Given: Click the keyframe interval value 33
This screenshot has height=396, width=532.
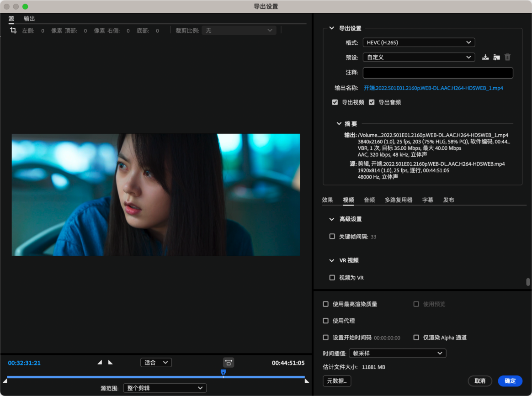Looking at the screenshot, I should pos(373,237).
